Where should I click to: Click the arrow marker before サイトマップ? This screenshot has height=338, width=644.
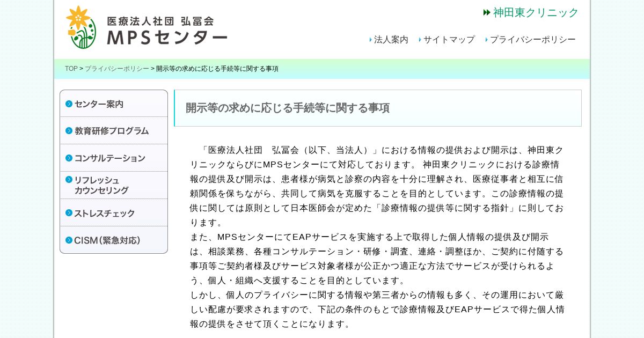[420, 40]
